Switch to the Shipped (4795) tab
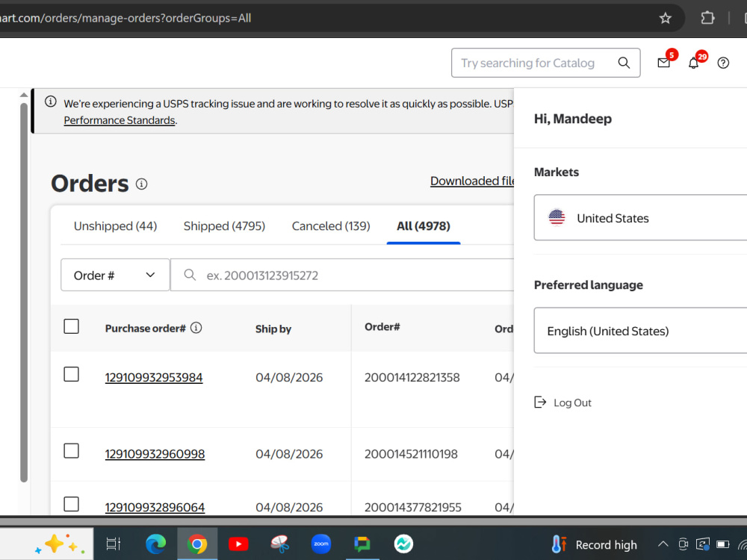747x560 pixels. [224, 225]
